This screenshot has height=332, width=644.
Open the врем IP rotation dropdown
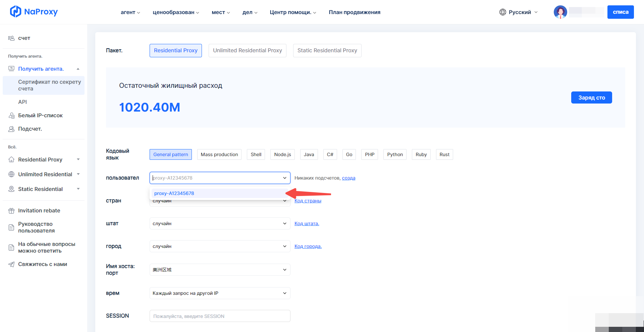[x=220, y=293]
